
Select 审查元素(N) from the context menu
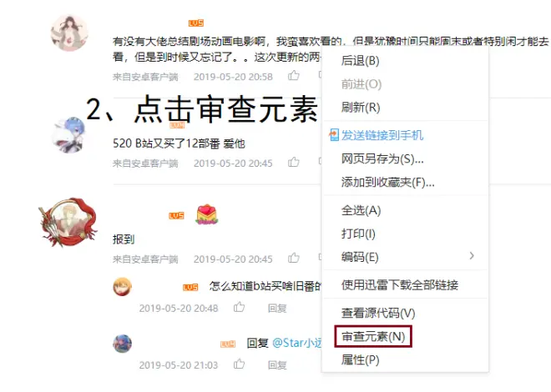pyautogui.click(x=373, y=337)
